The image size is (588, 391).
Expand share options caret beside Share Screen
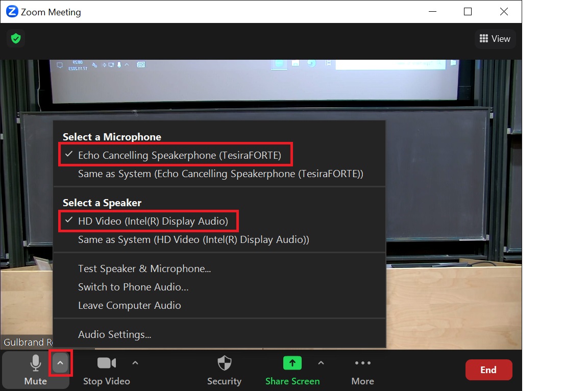pyautogui.click(x=321, y=363)
